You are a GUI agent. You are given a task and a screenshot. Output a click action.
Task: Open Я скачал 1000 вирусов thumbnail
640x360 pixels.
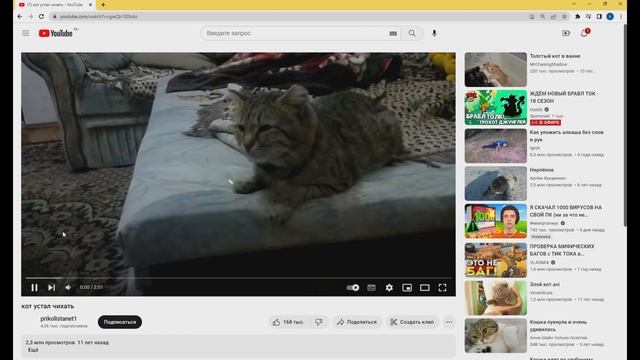(496, 221)
